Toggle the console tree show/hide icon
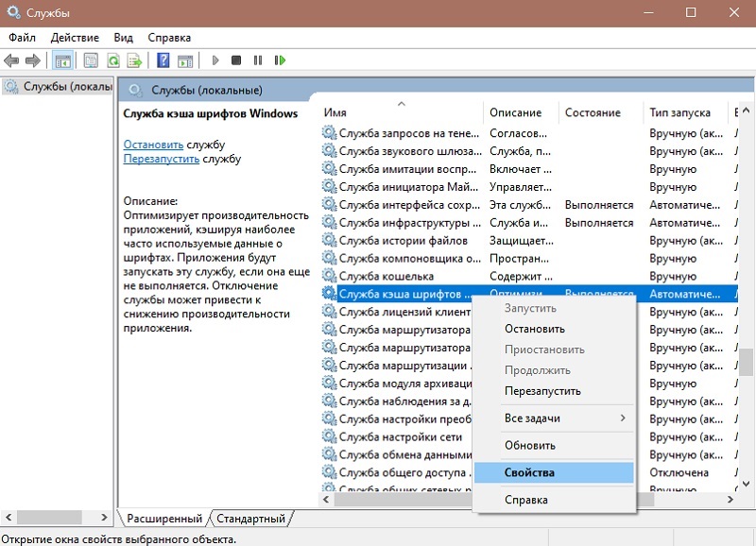 coord(62,60)
